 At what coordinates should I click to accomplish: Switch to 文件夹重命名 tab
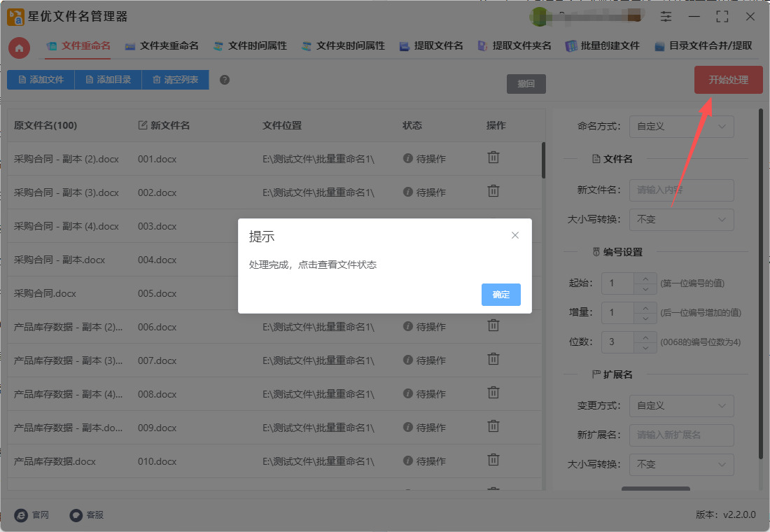click(162, 46)
